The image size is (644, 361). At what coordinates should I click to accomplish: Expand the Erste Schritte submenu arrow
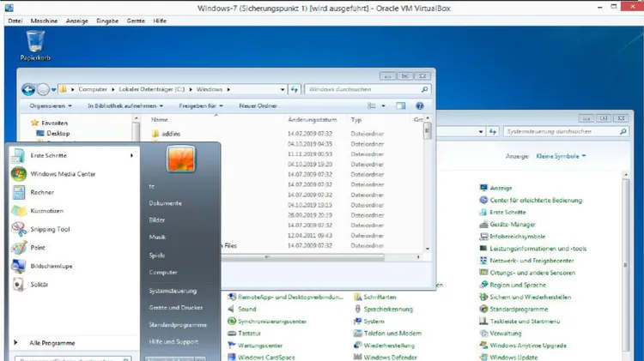tap(132, 155)
